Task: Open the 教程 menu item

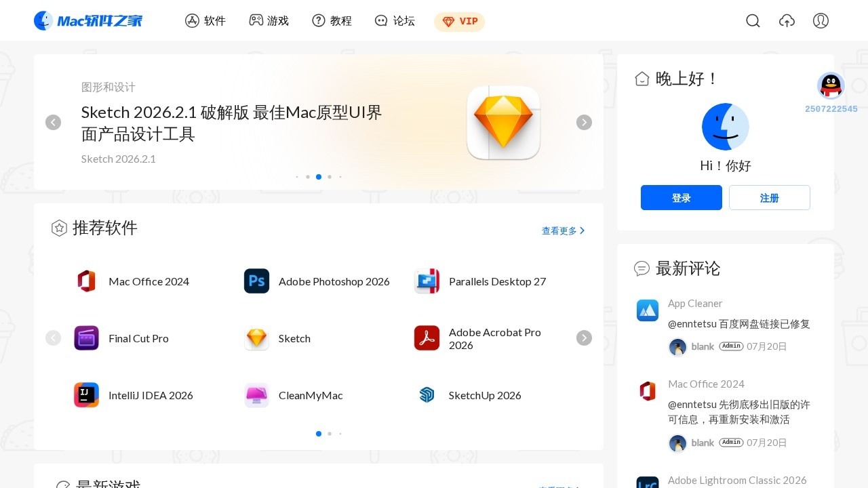Action: point(332,21)
